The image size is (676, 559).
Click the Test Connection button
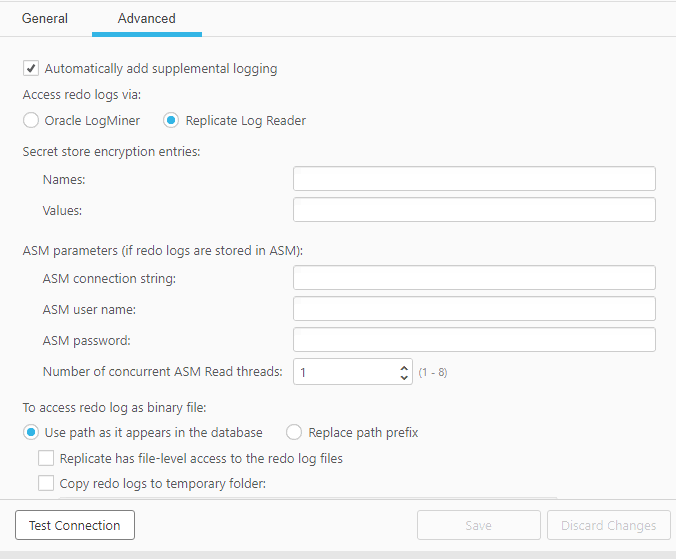tap(75, 525)
